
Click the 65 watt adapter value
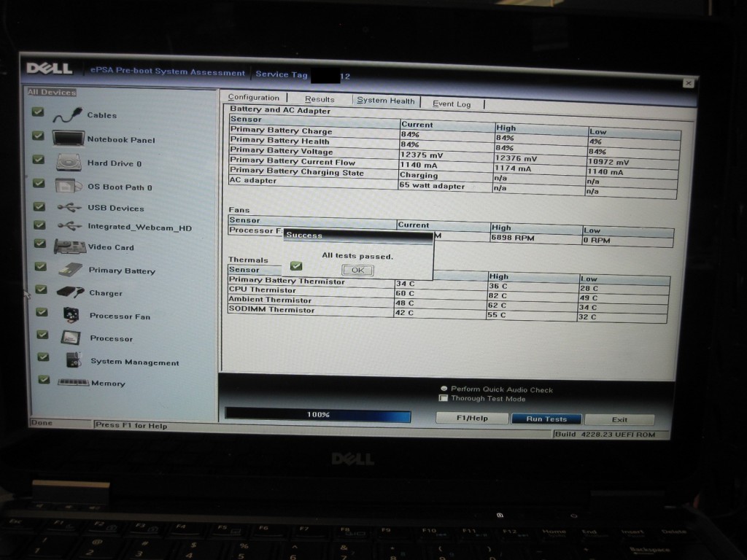coord(432,186)
